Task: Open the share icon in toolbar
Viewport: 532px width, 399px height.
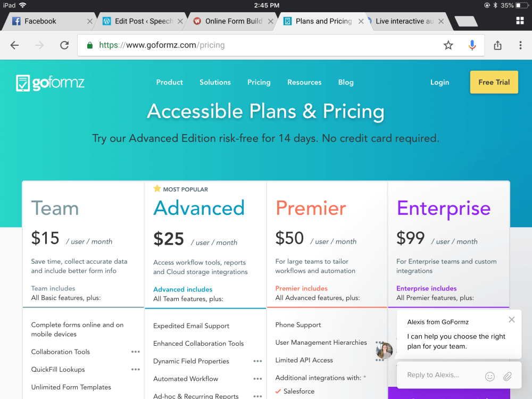Action: click(498, 45)
